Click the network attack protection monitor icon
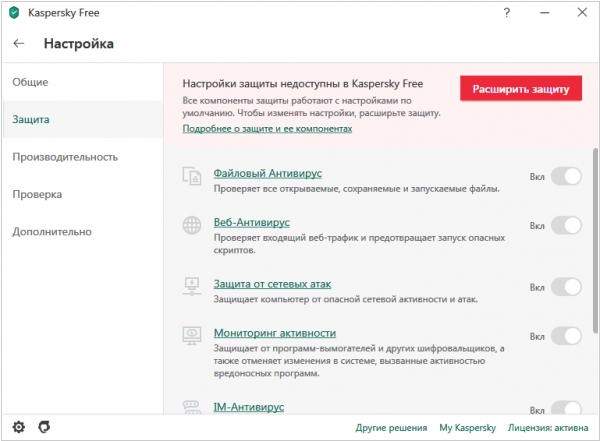Viewport: 600px width, 441px height. (192, 286)
